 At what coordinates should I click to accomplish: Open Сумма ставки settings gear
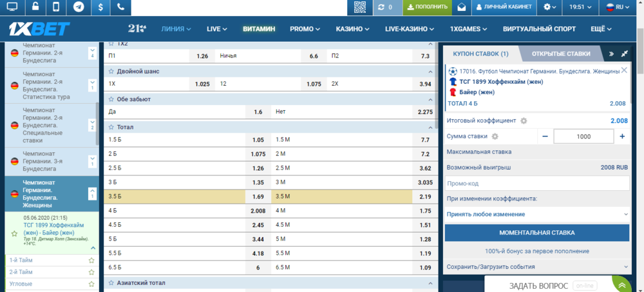pyautogui.click(x=495, y=136)
